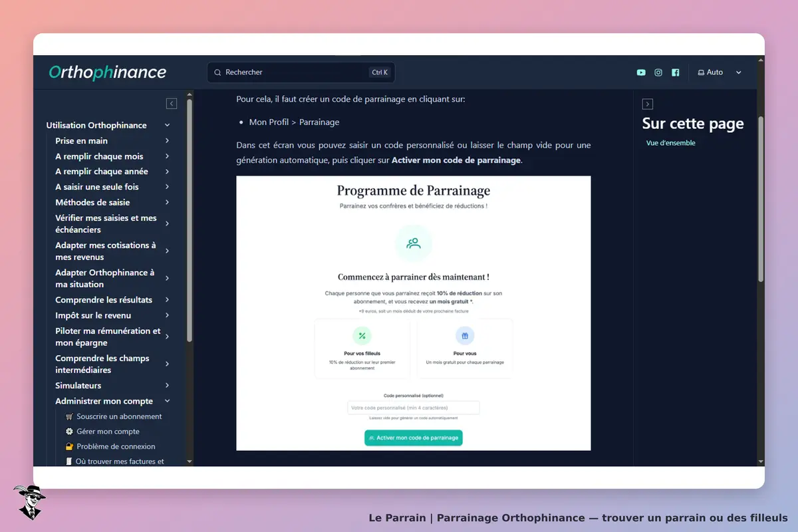The image size is (798, 532).
Task: Open Piloter ma rémunération et mon épargne
Action: click(108, 336)
